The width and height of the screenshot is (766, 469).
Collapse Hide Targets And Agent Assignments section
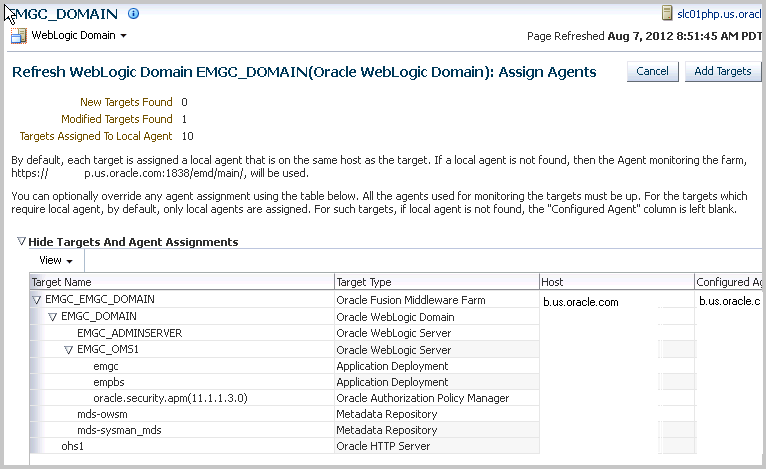(x=21, y=241)
